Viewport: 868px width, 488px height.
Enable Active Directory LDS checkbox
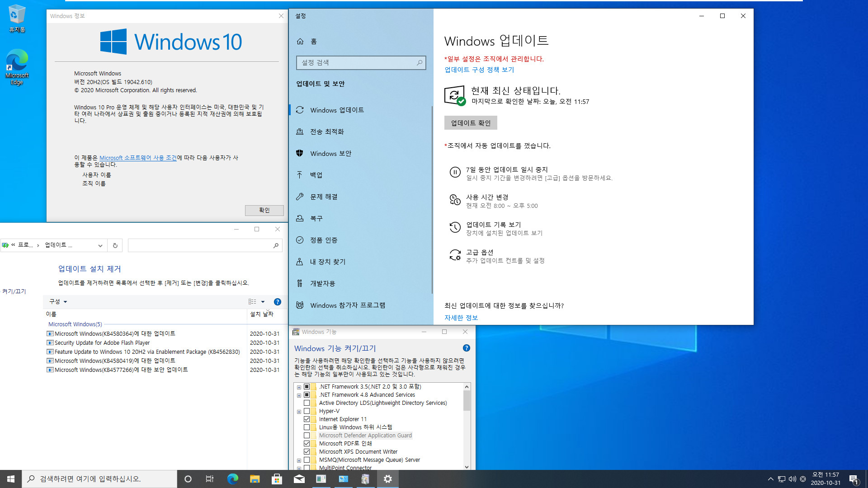(307, 403)
